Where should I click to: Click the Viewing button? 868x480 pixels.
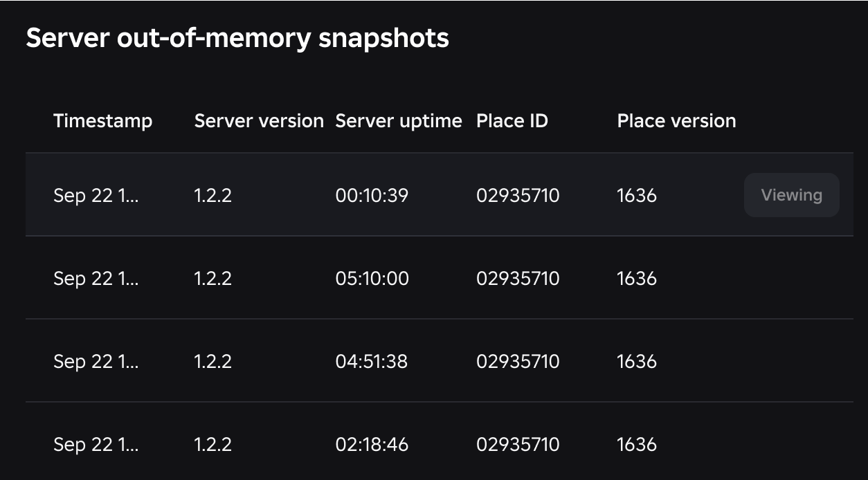(791, 195)
